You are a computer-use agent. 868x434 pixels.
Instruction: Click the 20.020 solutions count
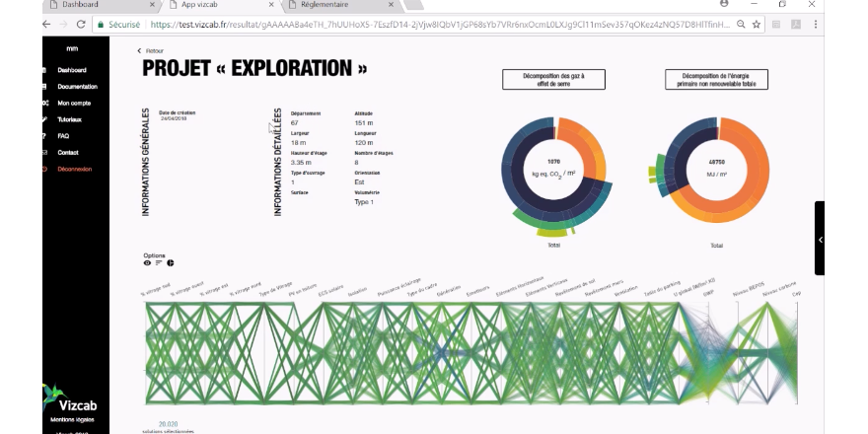(169, 424)
